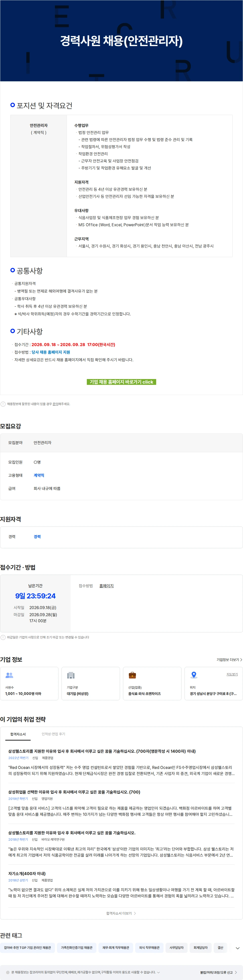Click the 마감일 2026.09.28(월) date
The height and width of the screenshot is (980, 243).
pos(43,614)
